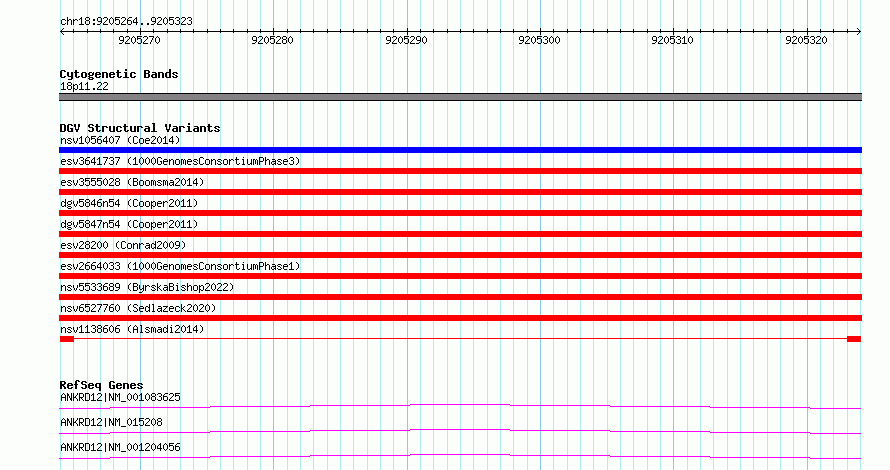The image size is (890, 470).
Task: Open ANKRD12|NM_001083625 transcript label
Action: pos(120,397)
